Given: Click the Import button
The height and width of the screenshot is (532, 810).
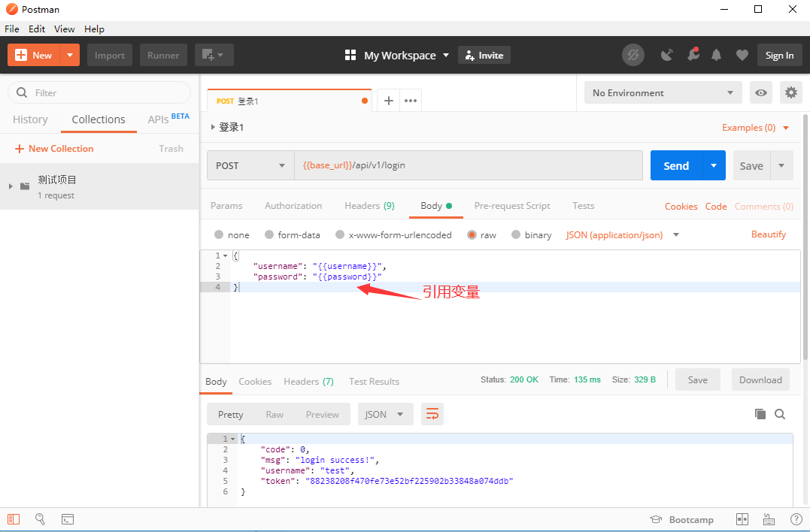Looking at the screenshot, I should pyautogui.click(x=110, y=55).
